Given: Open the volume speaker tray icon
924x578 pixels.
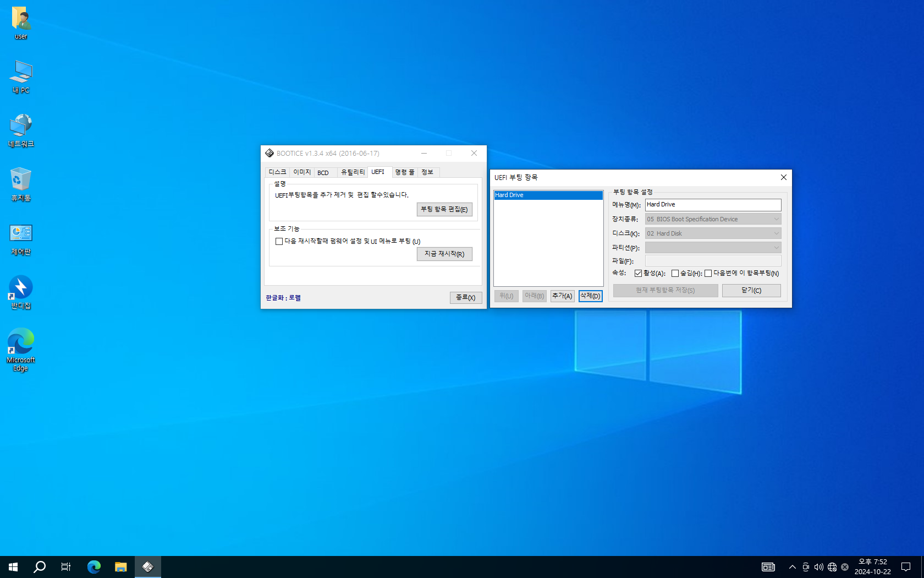Looking at the screenshot, I should tap(819, 567).
